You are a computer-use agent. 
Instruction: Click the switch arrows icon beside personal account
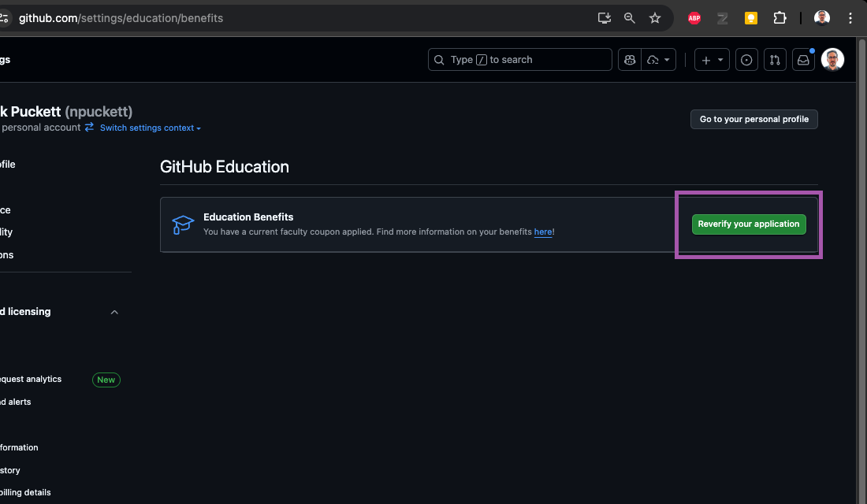coord(89,127)
